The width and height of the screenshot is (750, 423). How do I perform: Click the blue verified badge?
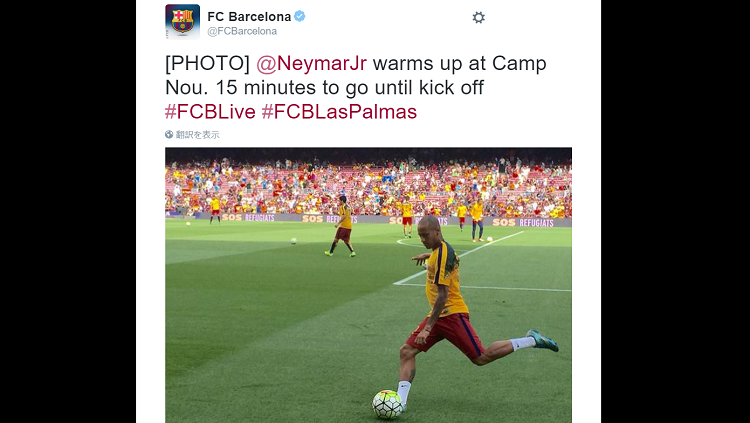click(299, 16)
